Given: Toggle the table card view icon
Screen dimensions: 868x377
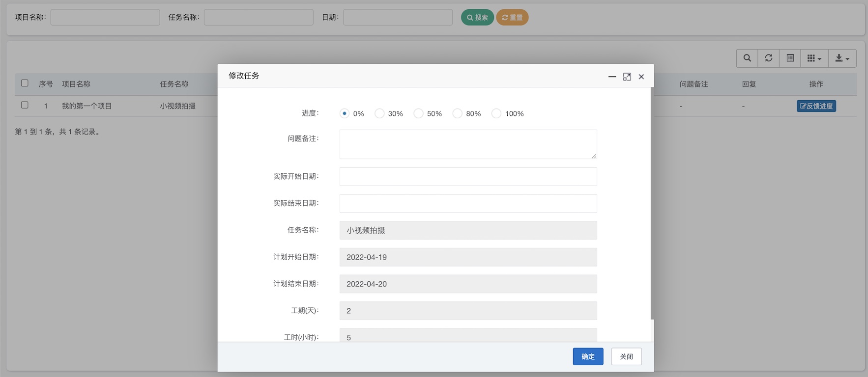Looking at the screenshot, I should coord(790,58).
